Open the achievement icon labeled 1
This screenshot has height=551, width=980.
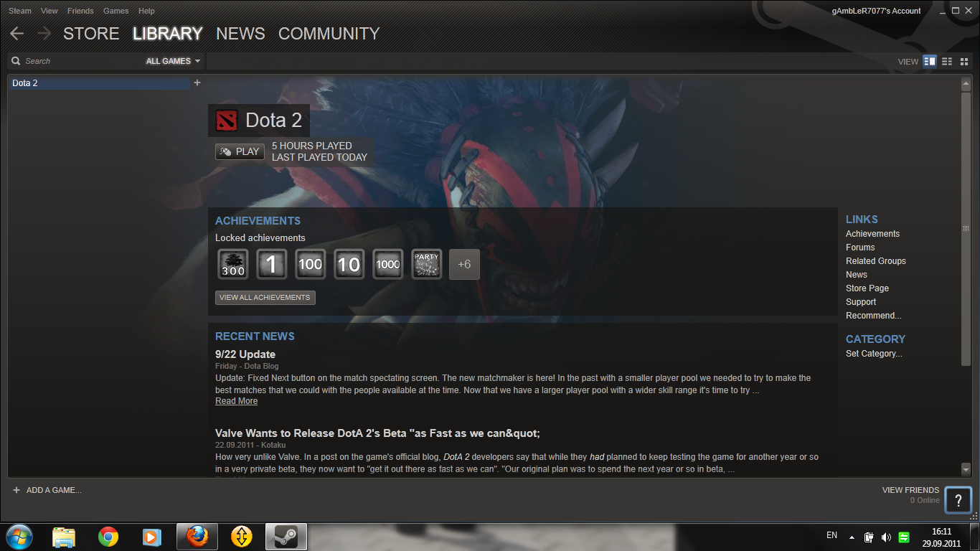point(272,265)
